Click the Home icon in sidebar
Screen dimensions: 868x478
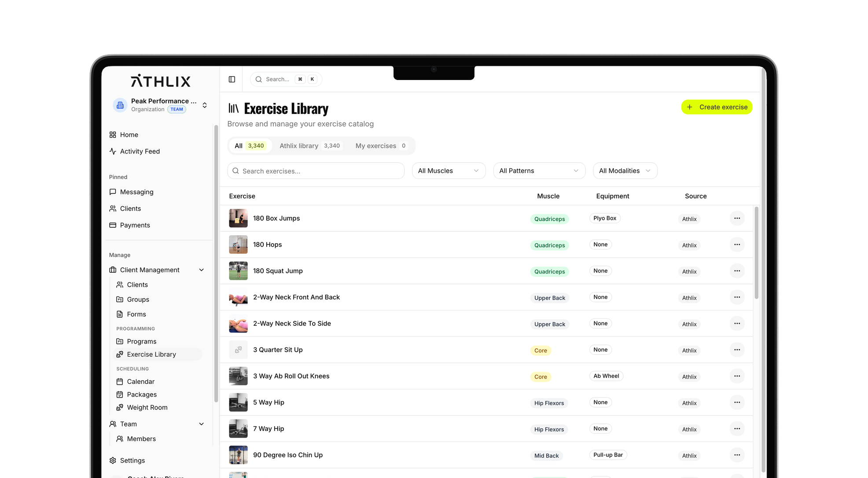113,135
